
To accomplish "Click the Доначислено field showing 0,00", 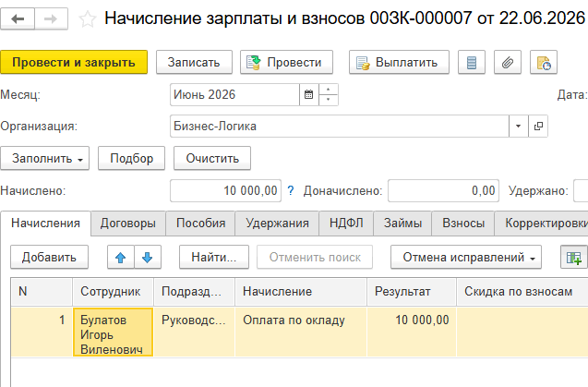I will [x=444, y=190].
